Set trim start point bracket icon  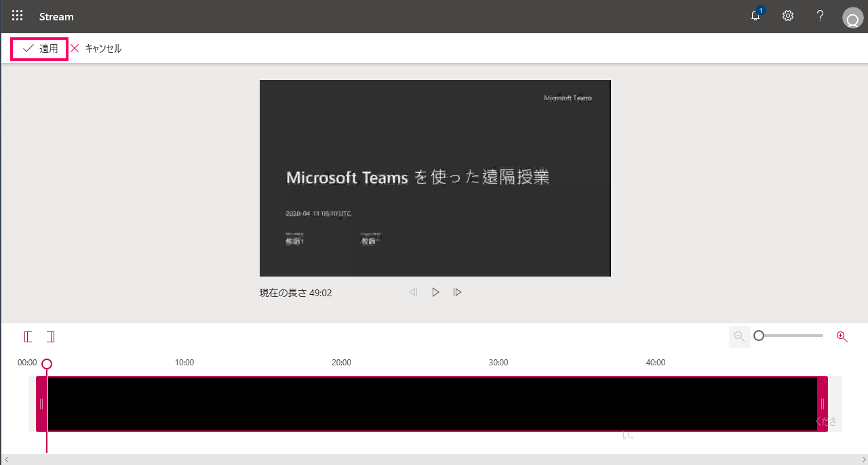click(28, 337)
